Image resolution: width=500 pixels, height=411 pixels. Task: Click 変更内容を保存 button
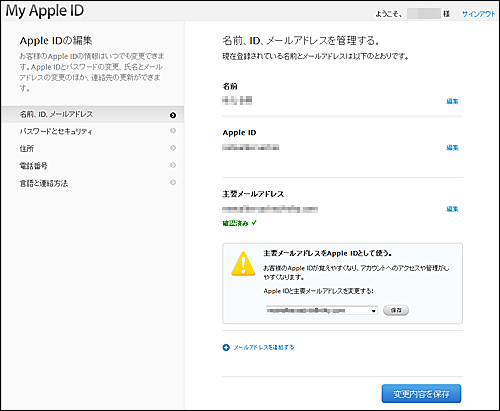(421, 394)
